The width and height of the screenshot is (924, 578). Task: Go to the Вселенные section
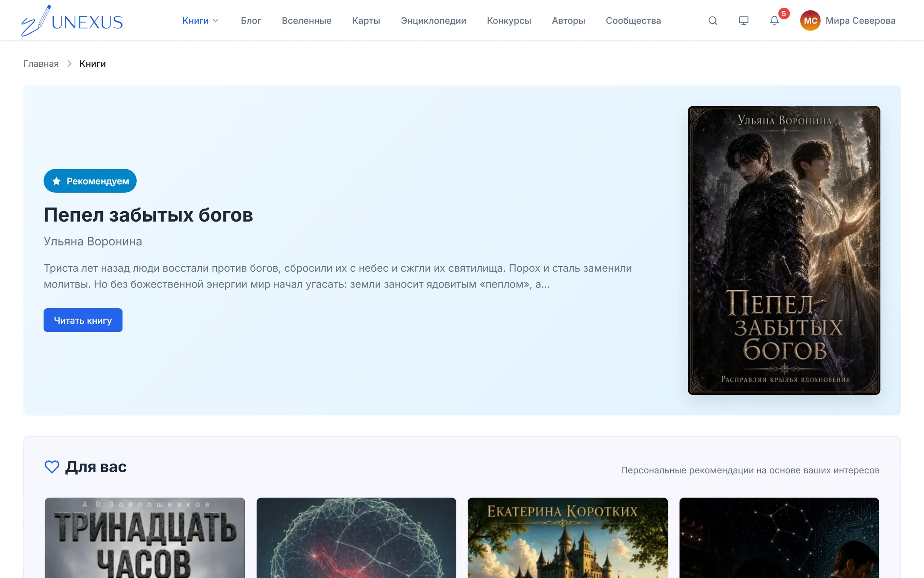coord(306,20)
